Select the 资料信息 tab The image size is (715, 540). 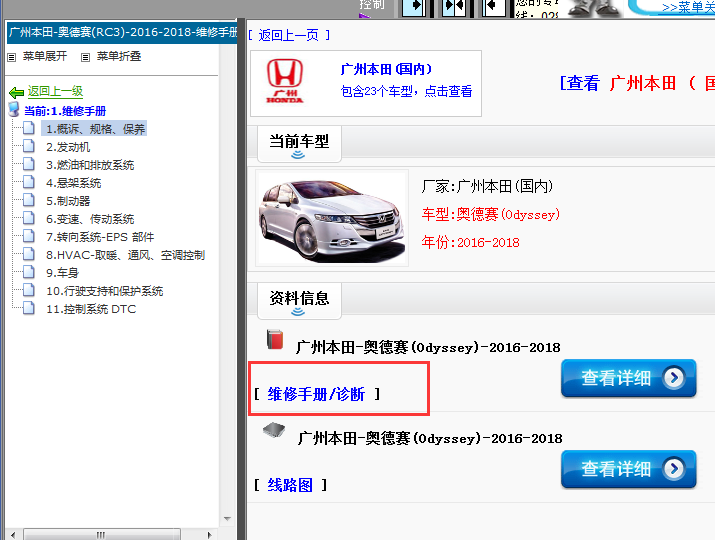click(x=299, y=301)
